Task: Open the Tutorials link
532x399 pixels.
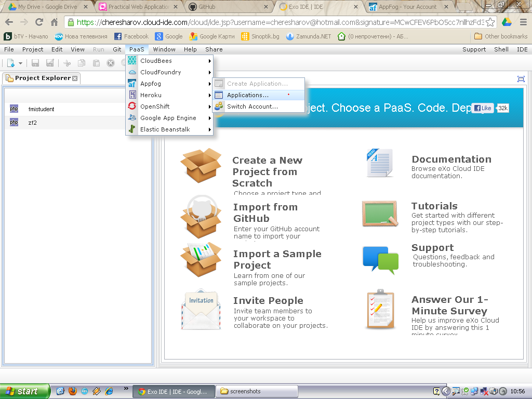Action: click(x=434, y=206)
